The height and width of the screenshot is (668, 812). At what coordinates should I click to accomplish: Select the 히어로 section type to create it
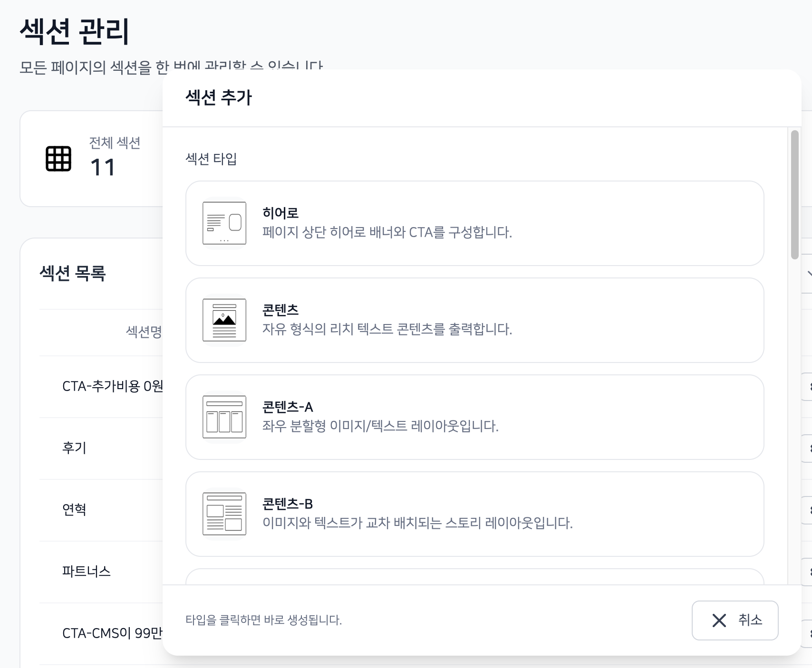[475, 223]
